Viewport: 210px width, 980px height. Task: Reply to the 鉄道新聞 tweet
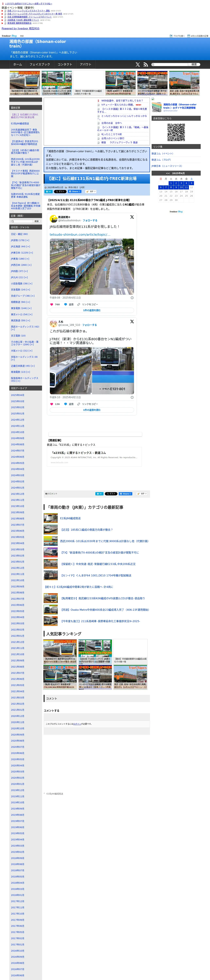click(x=69, y=304)
